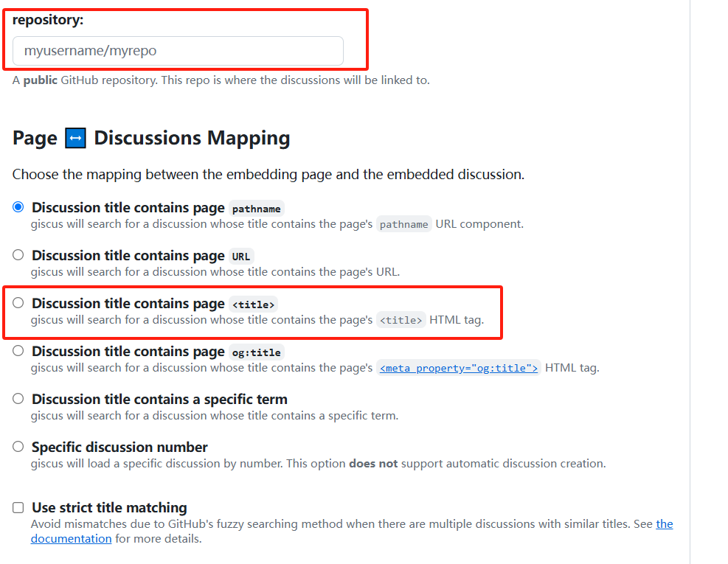728x564 pixels.
Task: Click the og:title badge in the fourth option
Action: [x=256, y=352]
